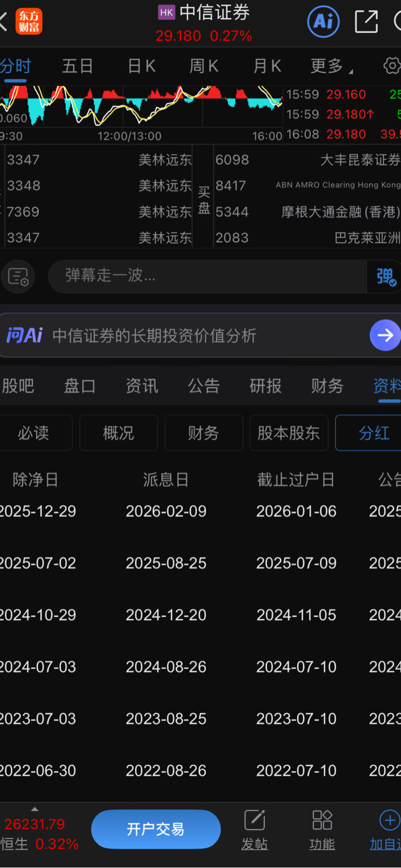The width and height of the screenshot is (401, 868).
Task: Expand the 更多 chart period dropdown
Action: pos(332,66)
